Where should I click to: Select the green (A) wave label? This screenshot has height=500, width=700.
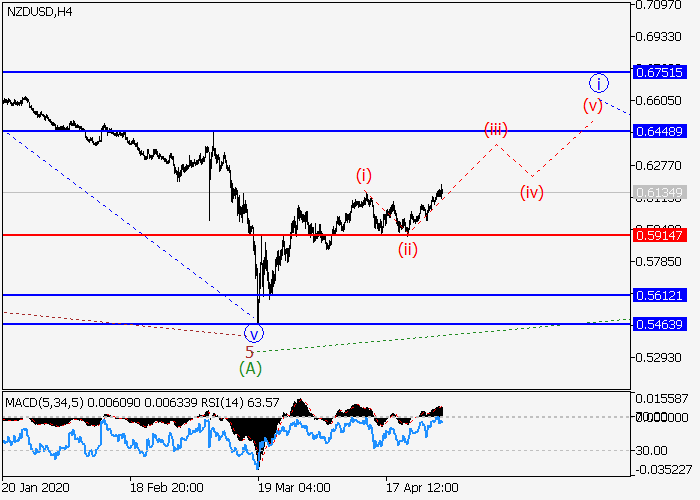(x=250, y=368)
